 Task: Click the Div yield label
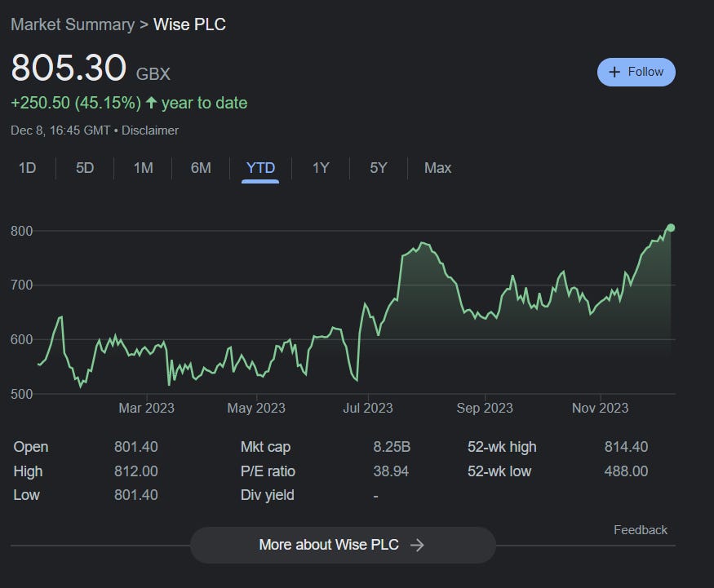(x=268, y=495)
